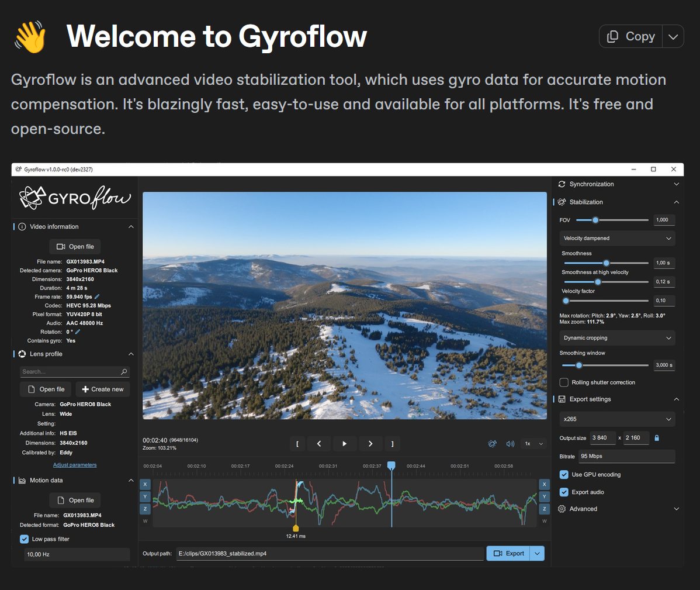Click Create new lens profile button
Screen dimensions: 700x590
103,389
